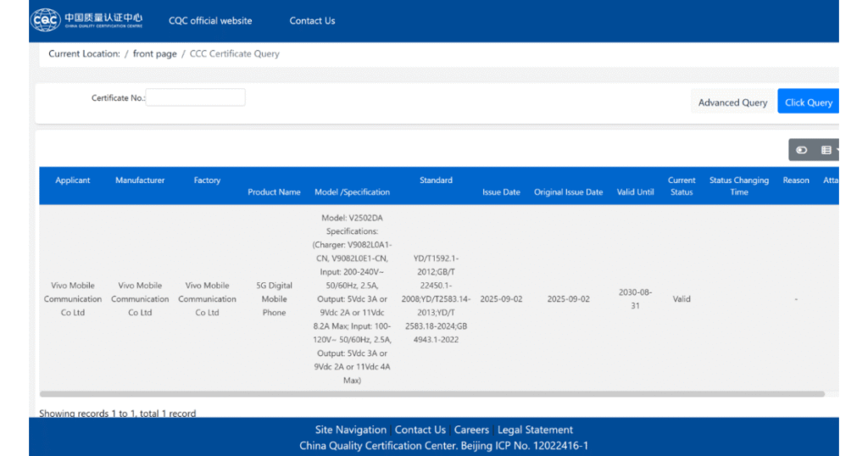
Task: Open Contact Us footer link
Action: click(420, 430)
